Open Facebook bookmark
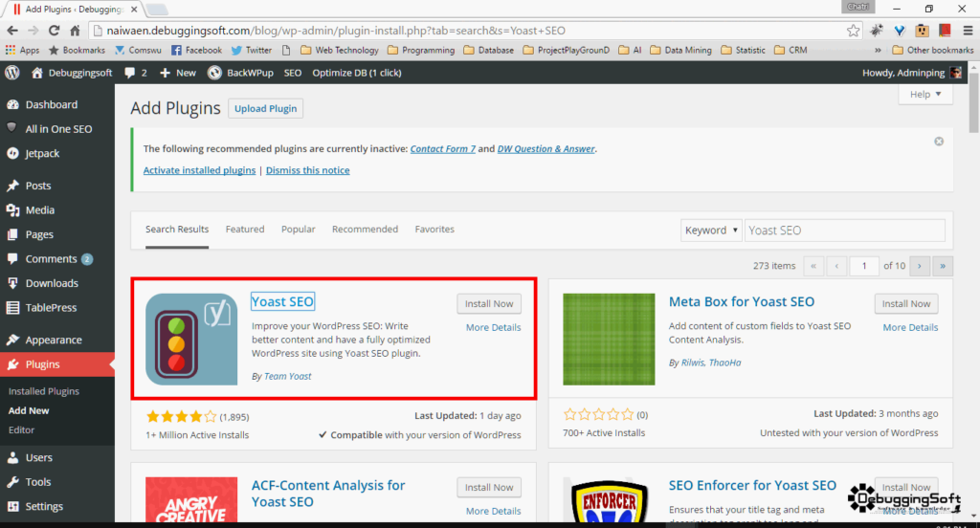 pos(196,50)
